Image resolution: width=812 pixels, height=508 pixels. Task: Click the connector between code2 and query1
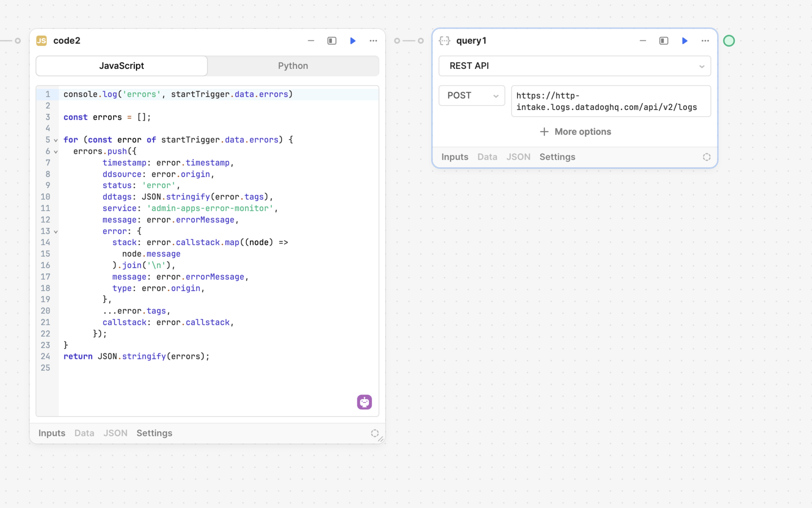(x=409, y=41)
